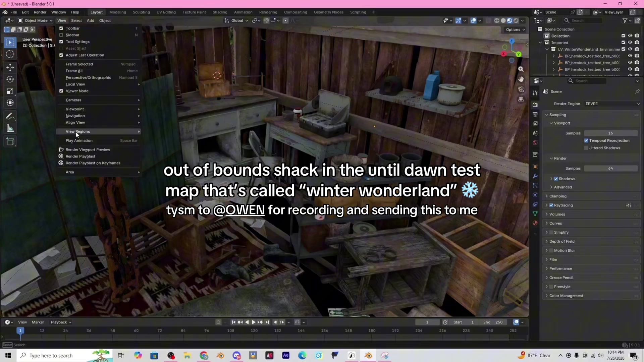Open the Playback dropdown in the timeline
644x362 pixels.
click(x=61, y=322)
